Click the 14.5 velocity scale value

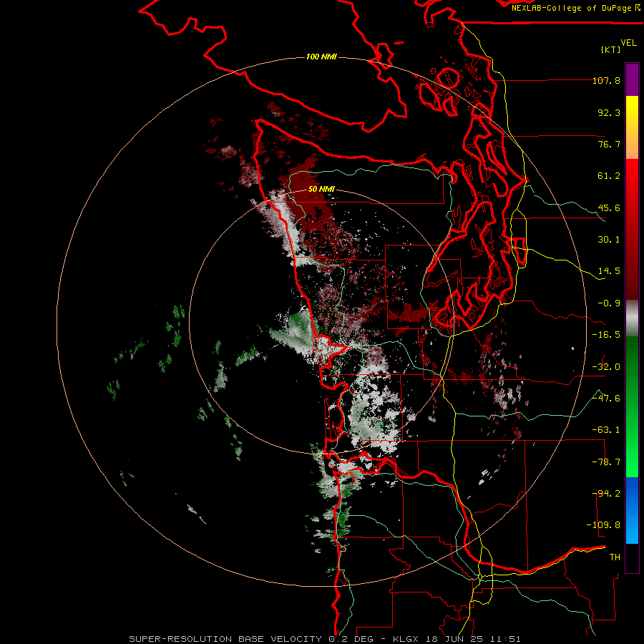(609, 271)
